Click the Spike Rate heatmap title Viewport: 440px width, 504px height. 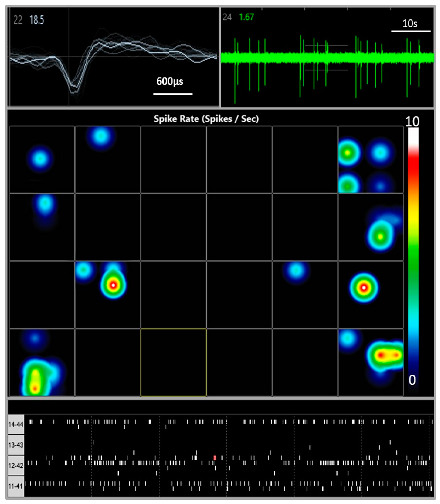tap(206, 119)
